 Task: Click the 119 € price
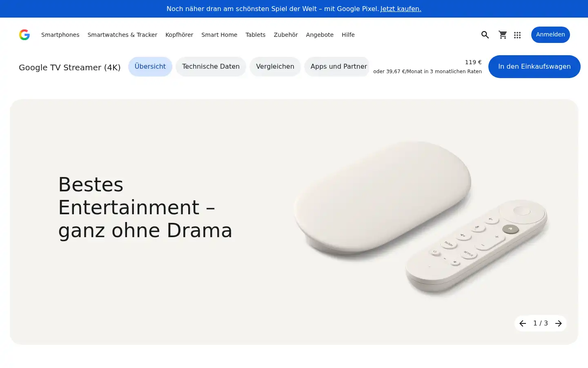coord(473,62)
